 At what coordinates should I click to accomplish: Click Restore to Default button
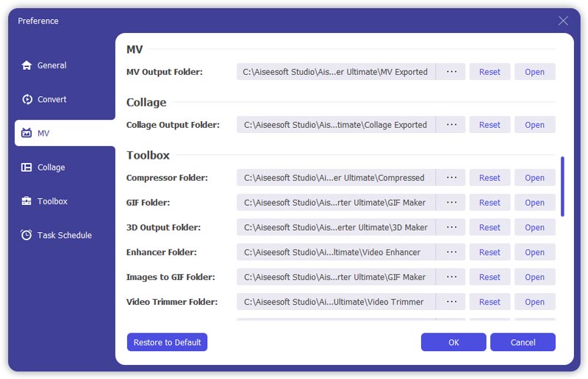[167, 342]
